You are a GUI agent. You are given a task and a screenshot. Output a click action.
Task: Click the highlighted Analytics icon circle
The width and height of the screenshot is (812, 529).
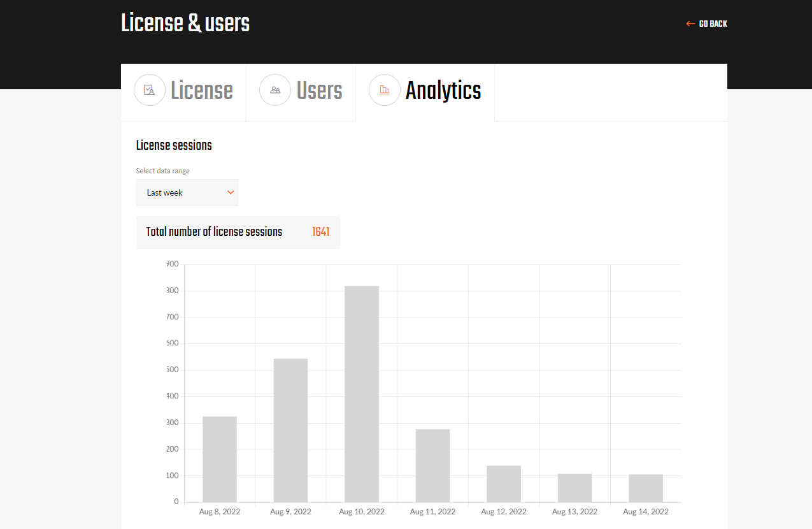[x=385, y=90]
